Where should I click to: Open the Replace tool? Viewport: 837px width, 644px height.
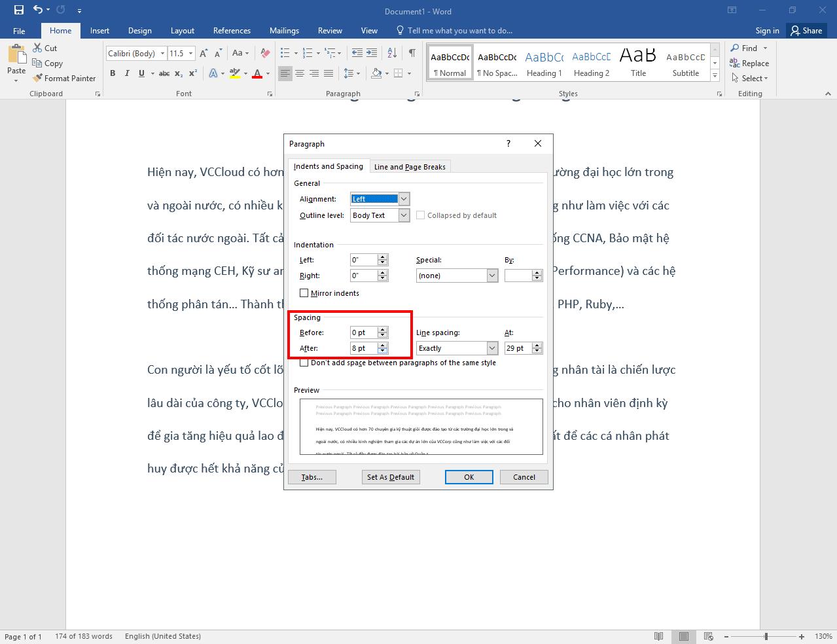click(749, 63)
